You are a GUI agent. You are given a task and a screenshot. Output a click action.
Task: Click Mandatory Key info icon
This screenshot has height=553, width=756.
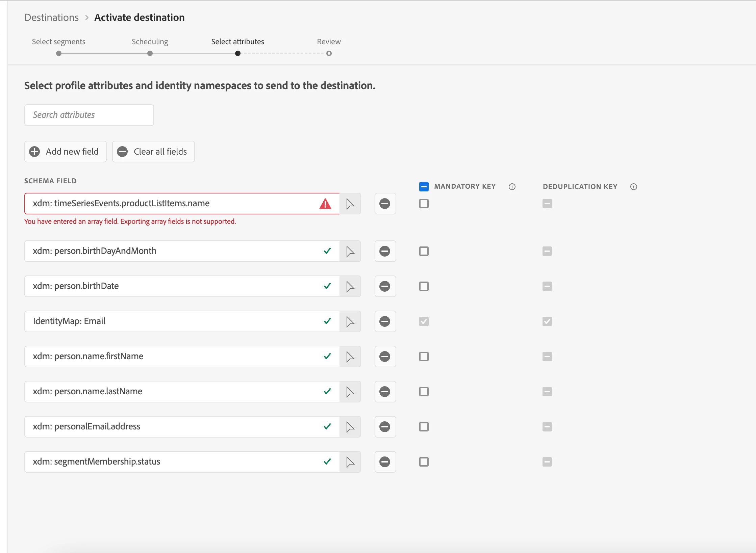click(512, 187)
